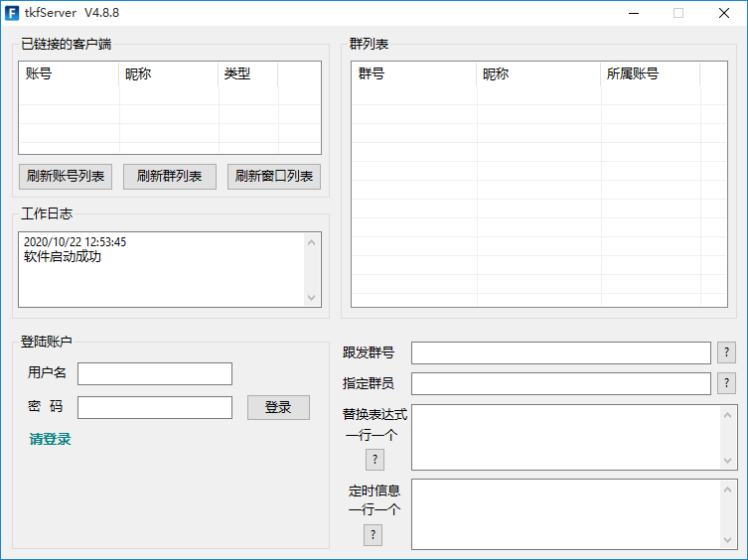
Task: Click the 类型 column header
Action: point(248,73)
